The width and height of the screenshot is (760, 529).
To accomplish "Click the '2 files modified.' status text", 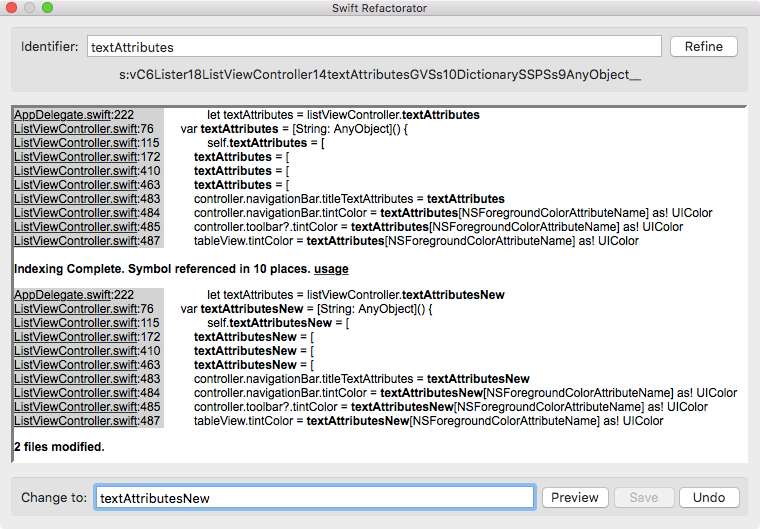I will [59, 447].
